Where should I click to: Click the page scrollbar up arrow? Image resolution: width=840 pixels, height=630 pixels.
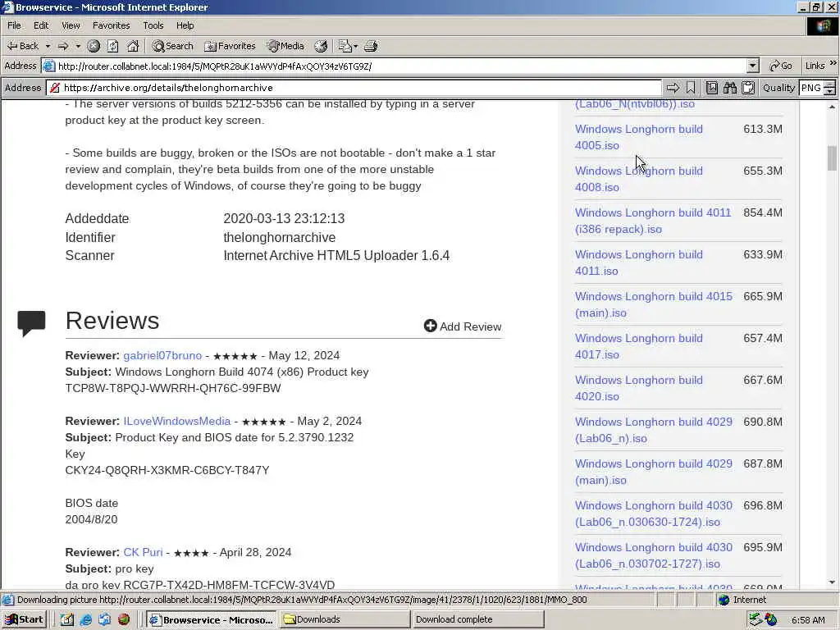(832, 107)
